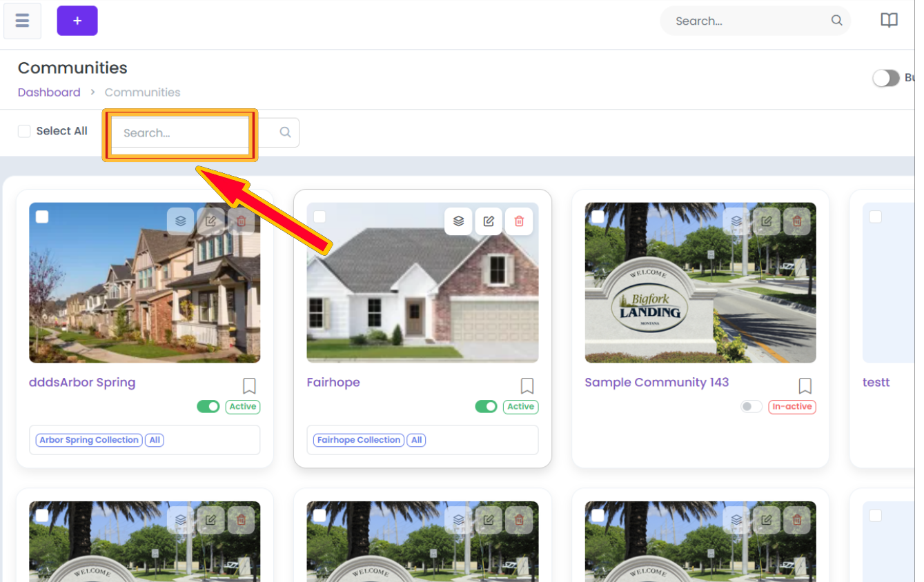Open layers icon on Fairhope card
924x582 pixels.
point(458,221)
